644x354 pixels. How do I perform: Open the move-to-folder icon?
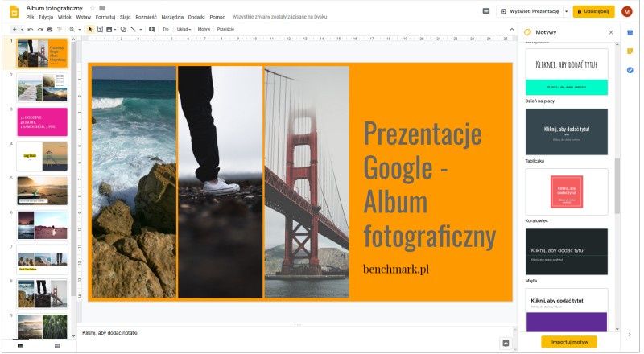[x=102, y=8]
